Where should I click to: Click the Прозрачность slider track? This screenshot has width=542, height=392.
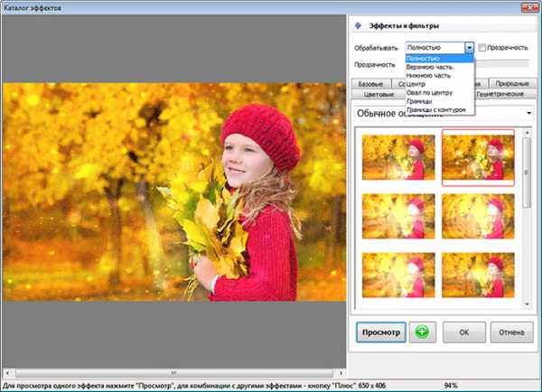[x=502, y=63]
